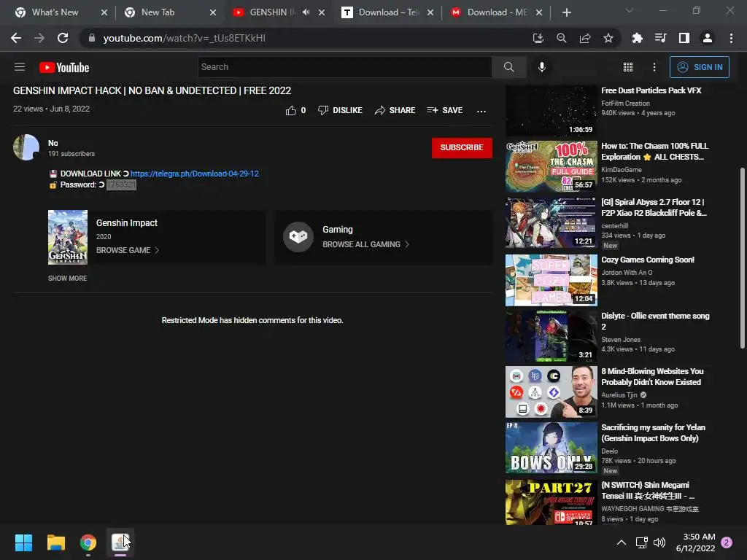Screen dimensions: 747x560
Task: Close the What's New tab
Action: (x=104, y=12)
